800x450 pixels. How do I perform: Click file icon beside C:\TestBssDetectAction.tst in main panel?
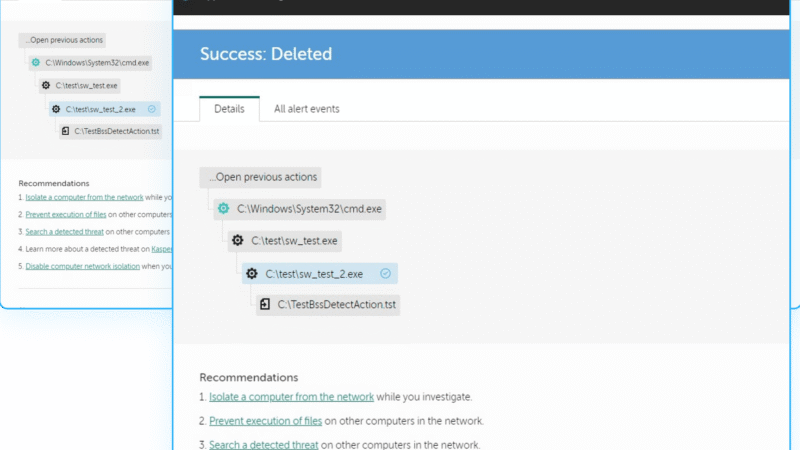click(x=265, y=304)
